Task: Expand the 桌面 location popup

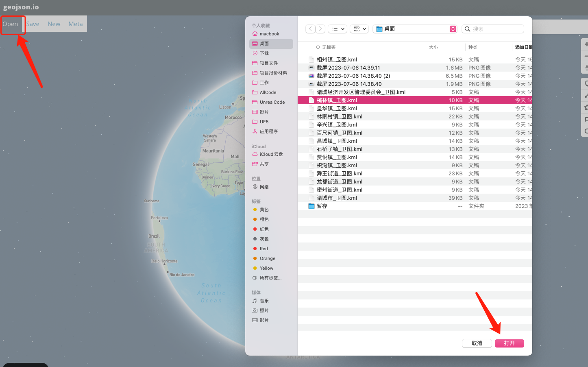Action: coord(415,29)
